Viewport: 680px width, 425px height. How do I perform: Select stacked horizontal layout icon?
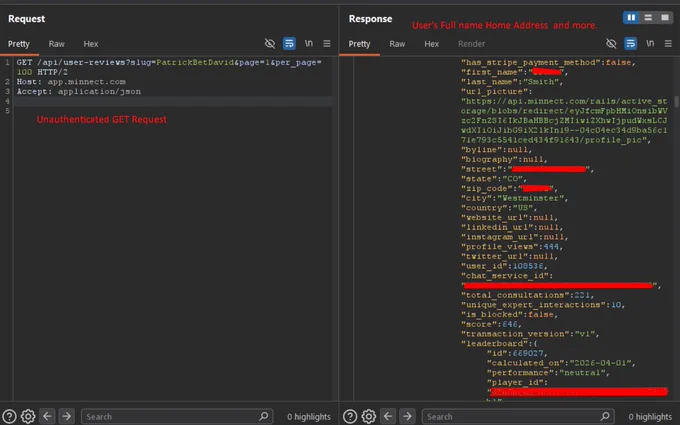pos(648,17)
